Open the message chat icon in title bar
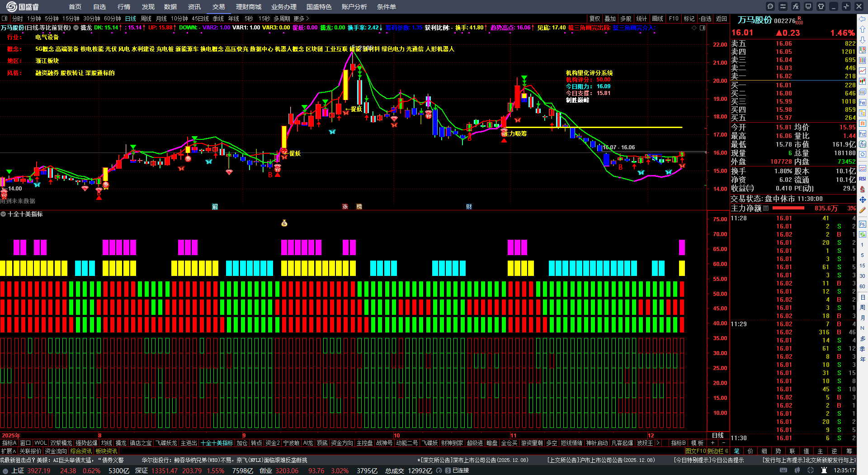Screen dimensions: 868x475 (x=770, y=6)
